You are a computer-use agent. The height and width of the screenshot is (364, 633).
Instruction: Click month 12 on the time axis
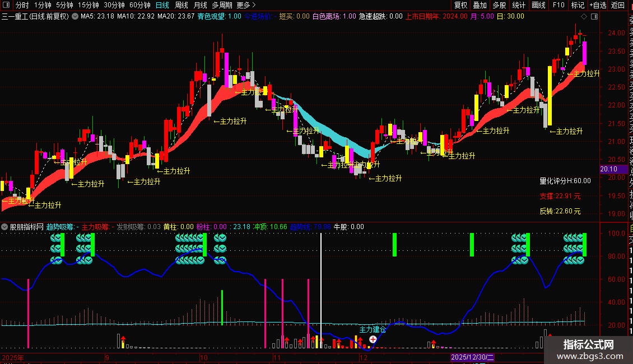[364, 357]
